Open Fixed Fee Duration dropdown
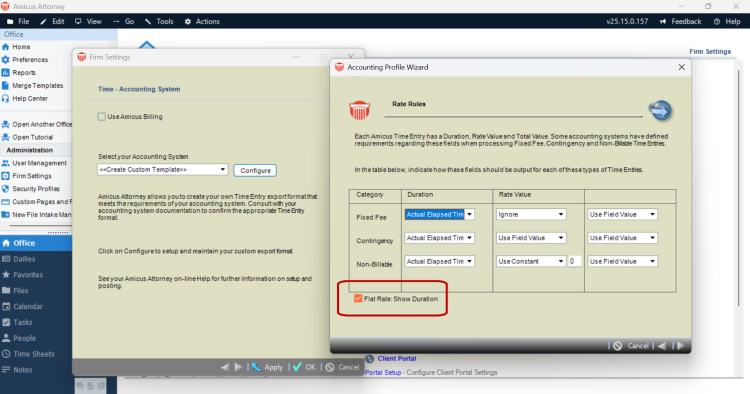The width and height of the screenshot is (750, 394). pyautogui.click(x=470, y=214)
